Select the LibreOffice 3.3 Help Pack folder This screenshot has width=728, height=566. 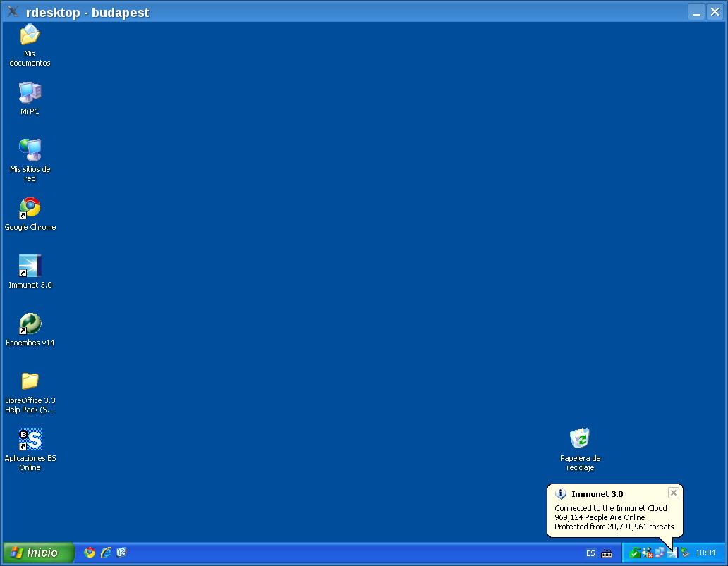pos(30,381)
